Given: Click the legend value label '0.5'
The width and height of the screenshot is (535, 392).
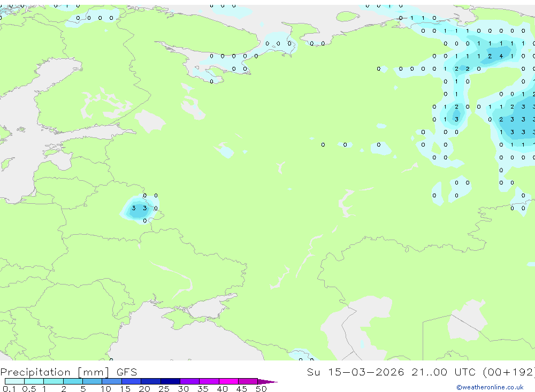Looking at the screenshot, I should point(29,389).
